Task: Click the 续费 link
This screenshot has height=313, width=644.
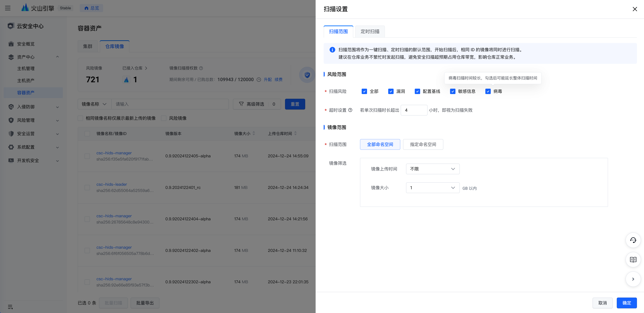Action: 278,80
